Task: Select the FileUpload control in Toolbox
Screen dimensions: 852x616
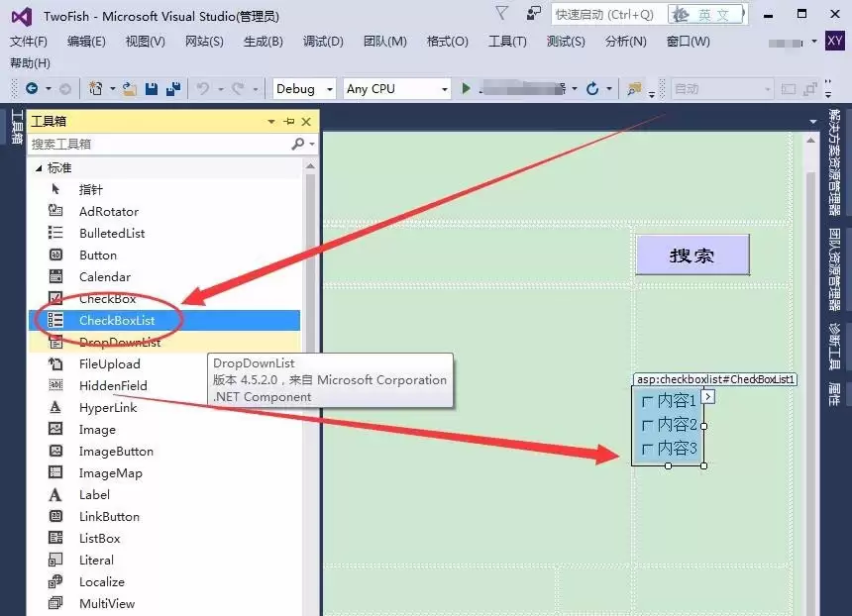Action: (111, 363)
